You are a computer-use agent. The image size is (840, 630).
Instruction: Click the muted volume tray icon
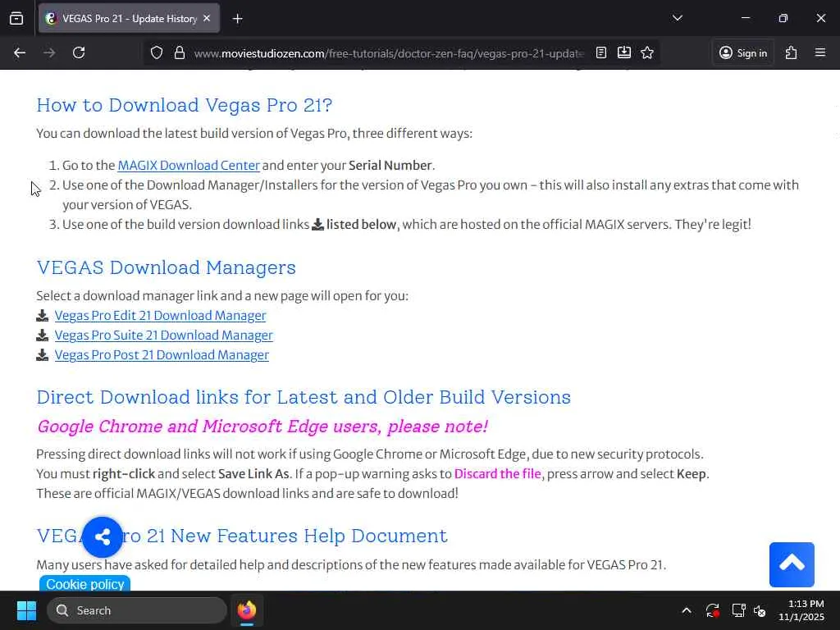(760, 610)
